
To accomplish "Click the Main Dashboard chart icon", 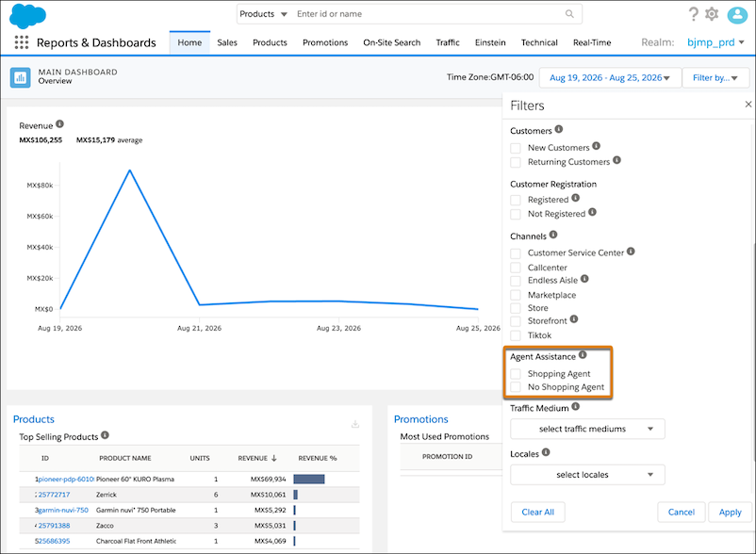I will (x=20, y=77).
